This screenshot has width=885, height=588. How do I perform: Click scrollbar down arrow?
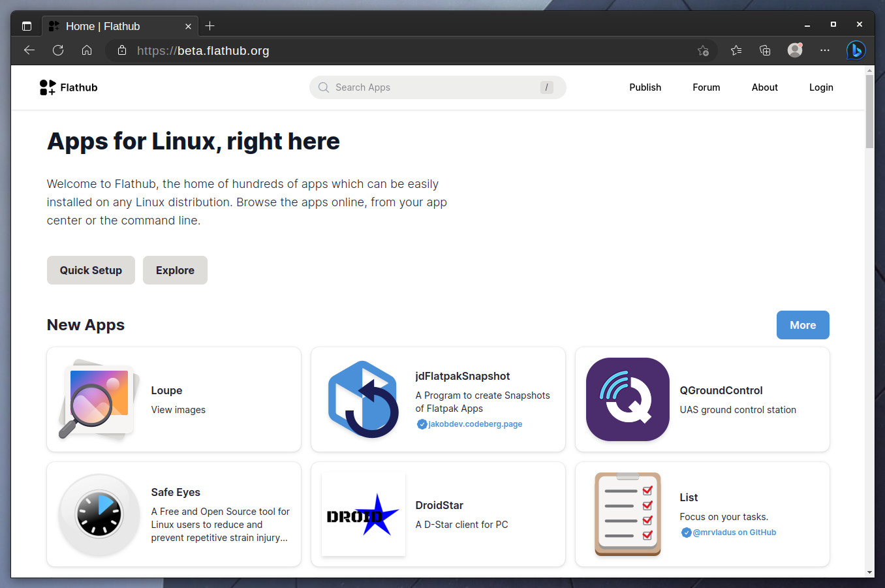pos(869,572)
